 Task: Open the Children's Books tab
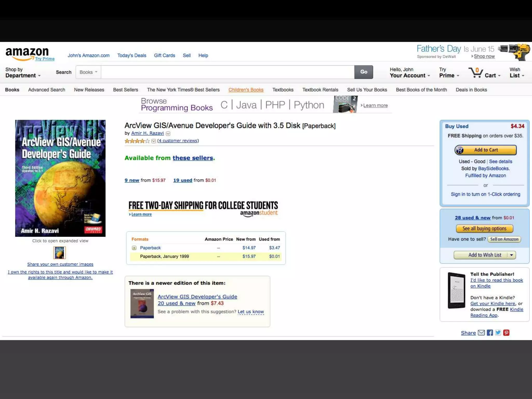click(246, 90)
